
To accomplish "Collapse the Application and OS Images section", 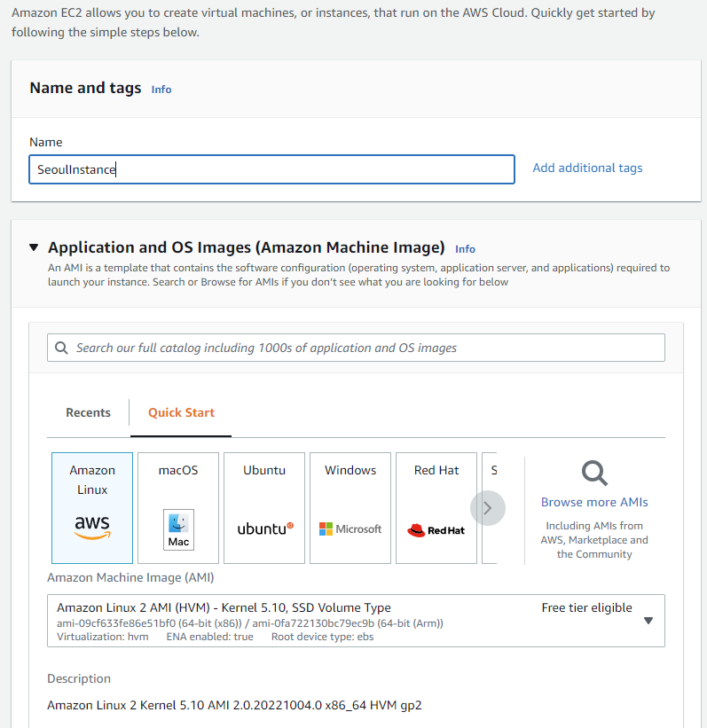I will [x=34, y=247].
